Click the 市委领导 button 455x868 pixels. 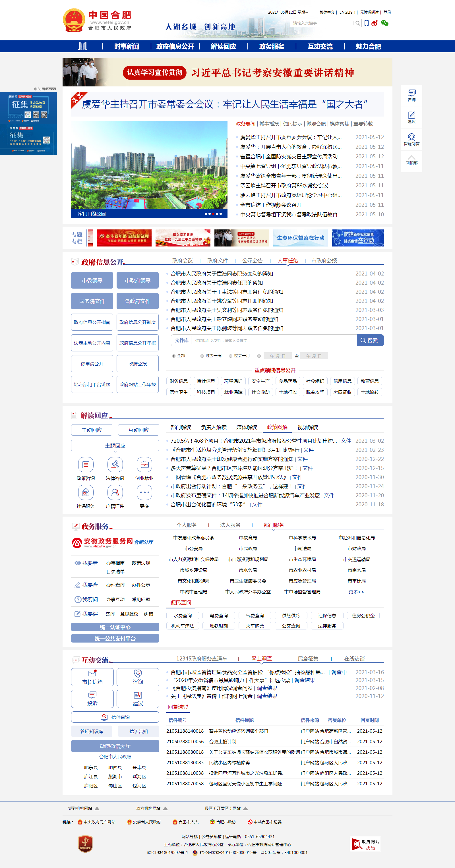point(92,280)
